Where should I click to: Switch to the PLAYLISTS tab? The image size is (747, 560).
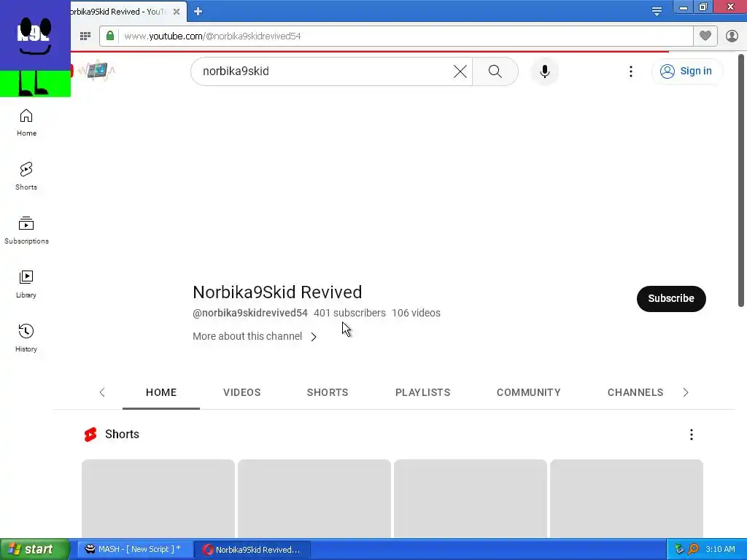[x=422, y=392]
